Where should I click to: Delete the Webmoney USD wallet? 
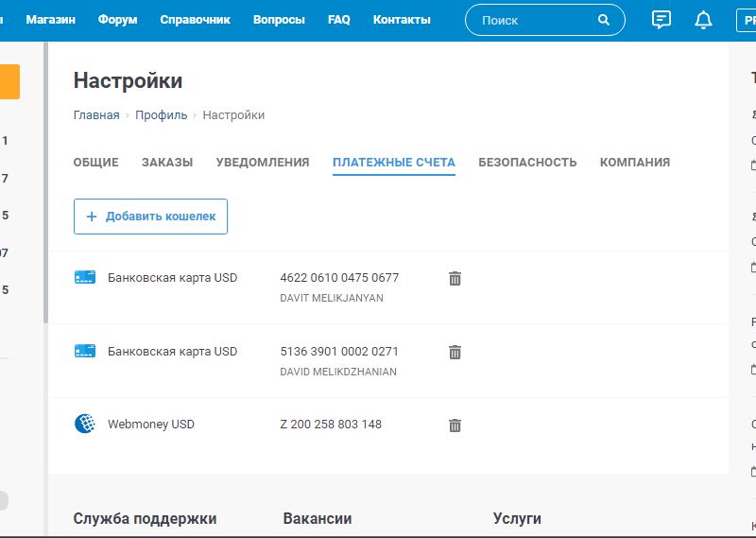[455, 425]
